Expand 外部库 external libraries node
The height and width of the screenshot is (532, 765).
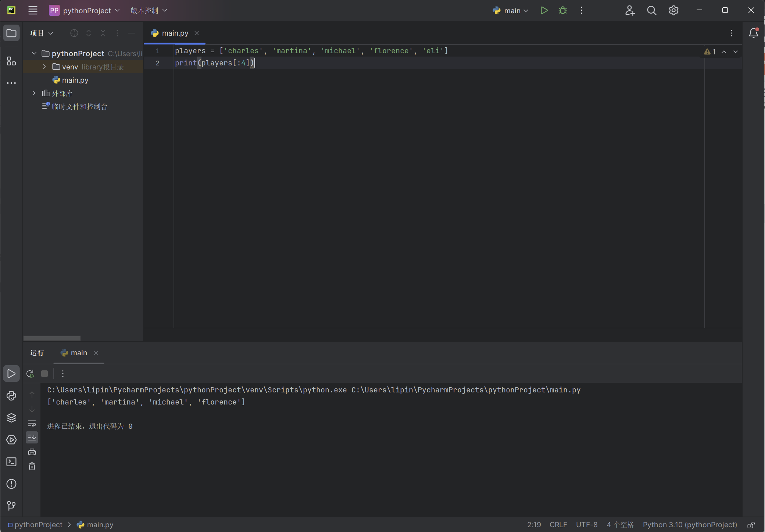tap(34, 93)
